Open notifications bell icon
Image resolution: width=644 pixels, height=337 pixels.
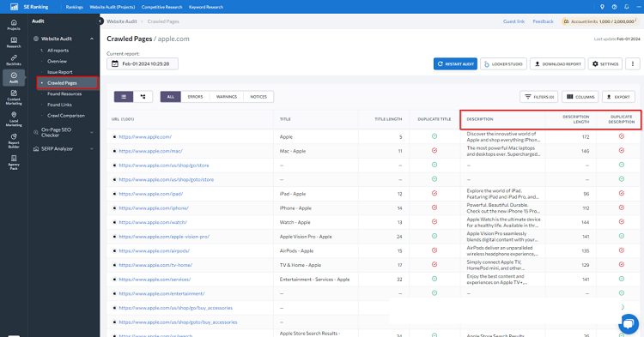(x=626, y=7)
